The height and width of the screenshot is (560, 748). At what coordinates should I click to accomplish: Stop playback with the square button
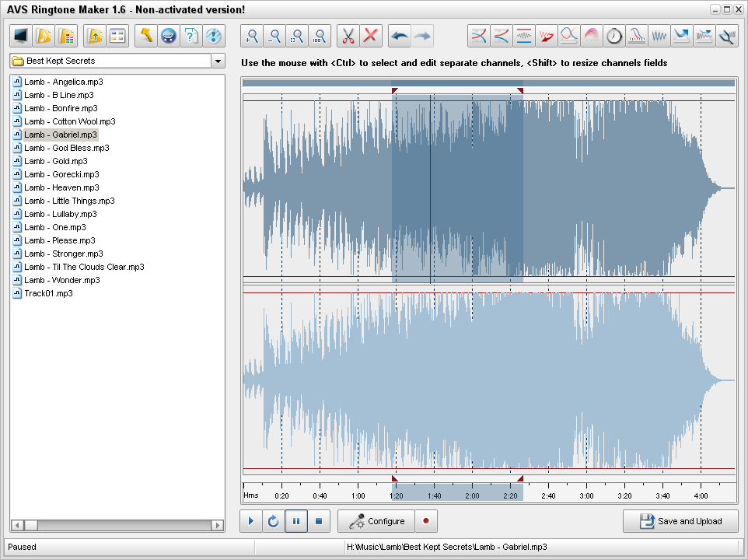tap(319, 521)
